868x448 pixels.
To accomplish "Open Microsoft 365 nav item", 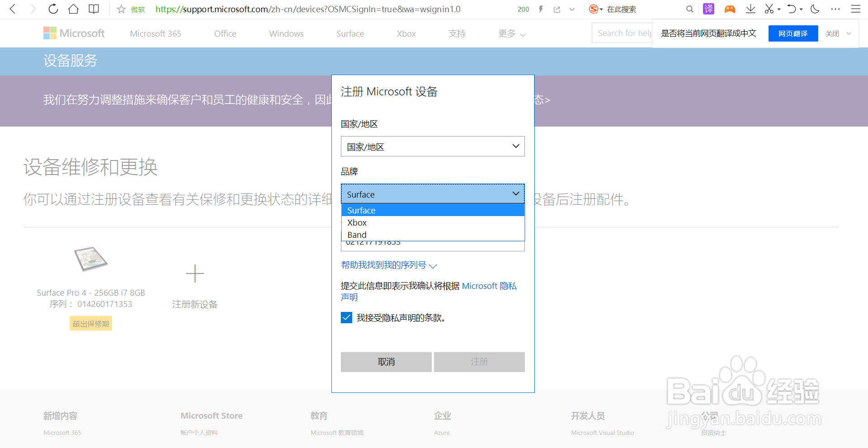I will click(156, 33).
